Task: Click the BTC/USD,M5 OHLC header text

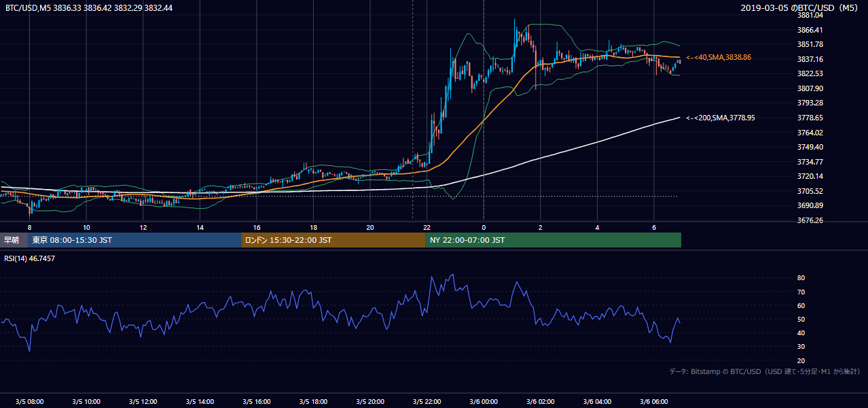Action: click(x=89, y=7)
